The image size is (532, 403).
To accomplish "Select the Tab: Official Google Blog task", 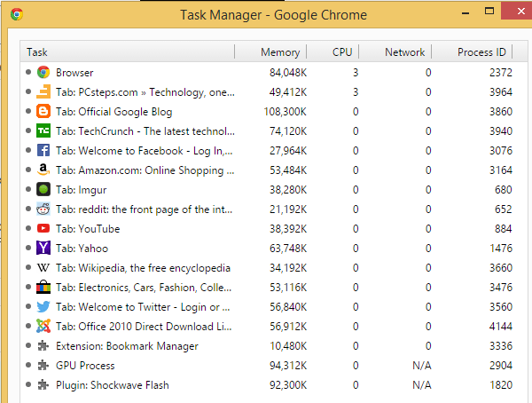I will [x=274, y=112].
